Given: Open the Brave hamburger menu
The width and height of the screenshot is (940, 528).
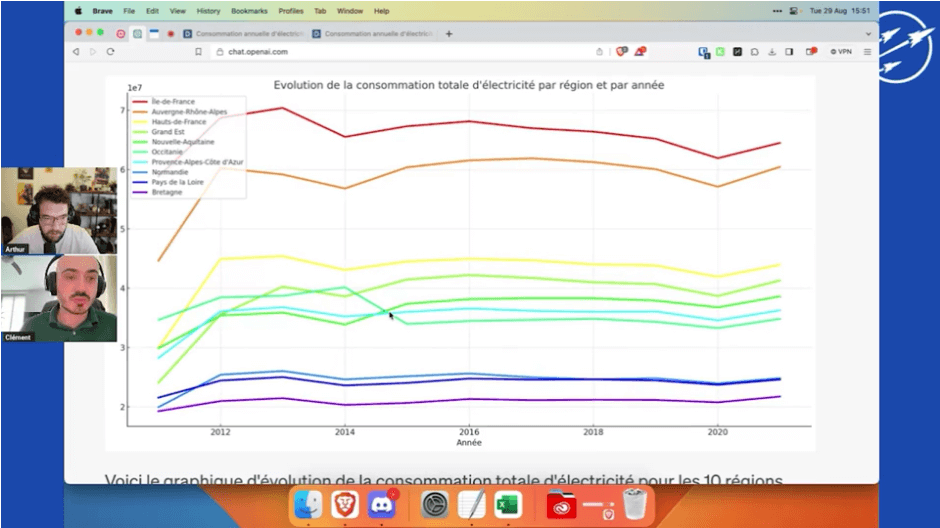Looking at the screenshot, I should click(x=867, y=52).
